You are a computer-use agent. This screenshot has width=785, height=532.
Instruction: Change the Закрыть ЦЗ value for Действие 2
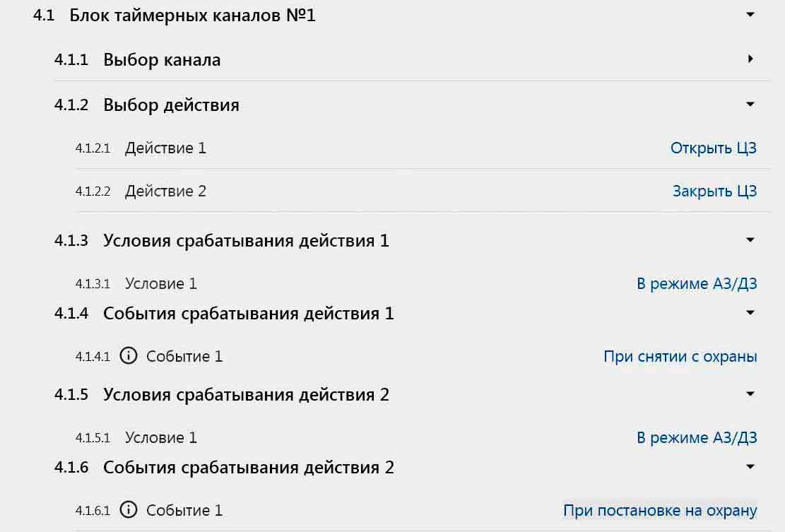714,191
